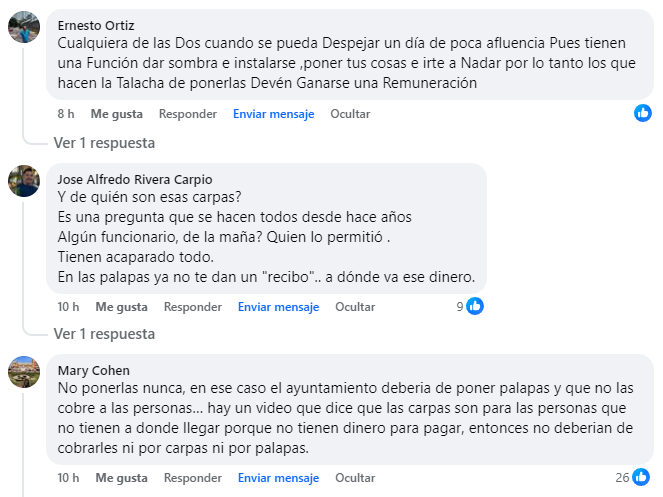663x497 pixels.
Task: Click Responder on Ernesto Ortiz's comment
Action: pos(187,114)
